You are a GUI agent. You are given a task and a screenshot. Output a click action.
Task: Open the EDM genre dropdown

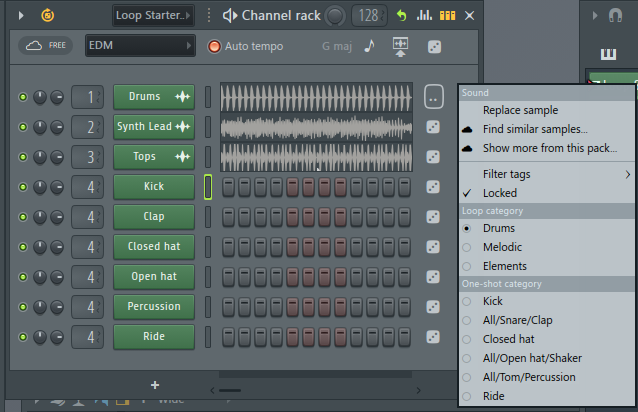pyautogui.click(x=140, y=46)
